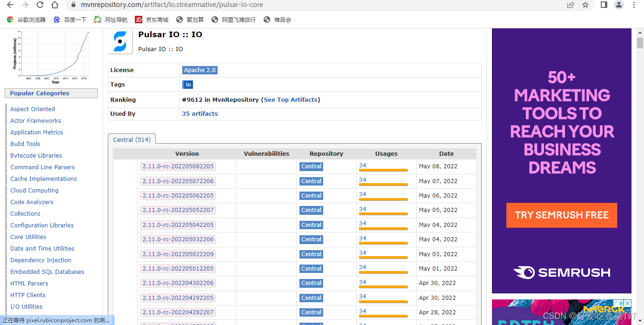
Task: Click the browser forward arrow
Action: (x=25, y=5)
